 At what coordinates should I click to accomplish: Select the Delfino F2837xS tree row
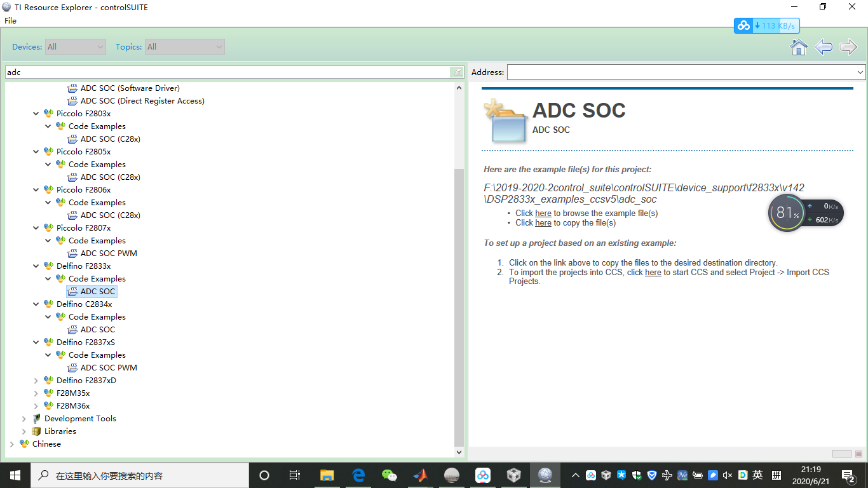tap(86, 342)
